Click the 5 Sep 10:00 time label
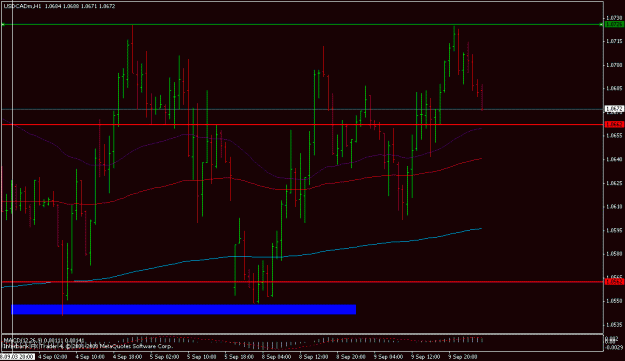625x361 pixels. [x=202, y=357]
